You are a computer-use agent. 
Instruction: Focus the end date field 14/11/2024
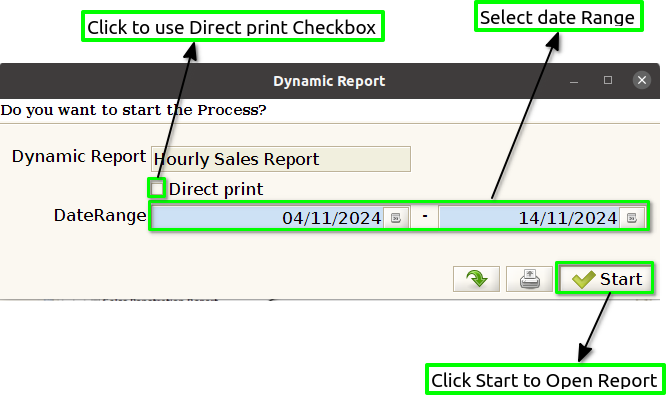point(529,218)
